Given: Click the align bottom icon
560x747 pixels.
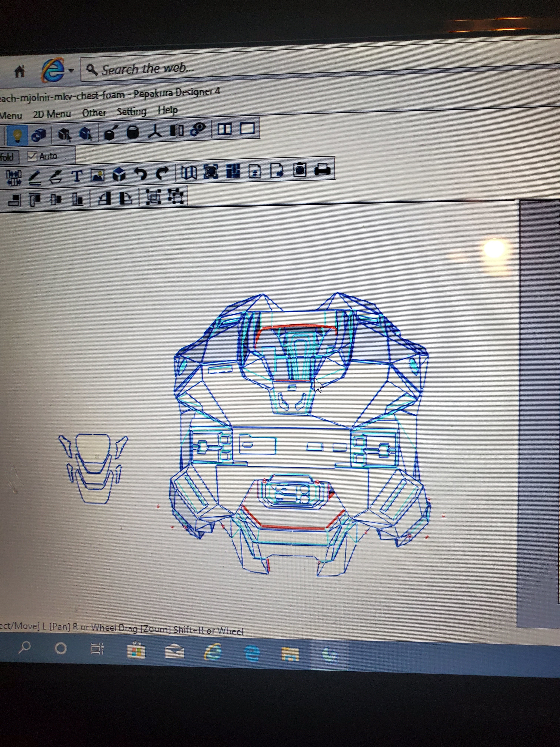Looking at the screenshot, I should pos(77,199).
